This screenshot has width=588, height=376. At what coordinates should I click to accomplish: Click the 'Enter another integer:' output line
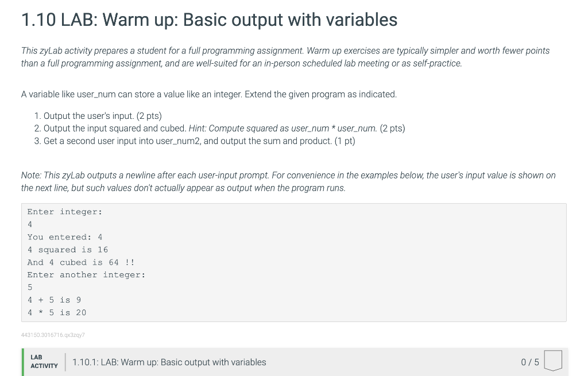(x=86, y=275)
